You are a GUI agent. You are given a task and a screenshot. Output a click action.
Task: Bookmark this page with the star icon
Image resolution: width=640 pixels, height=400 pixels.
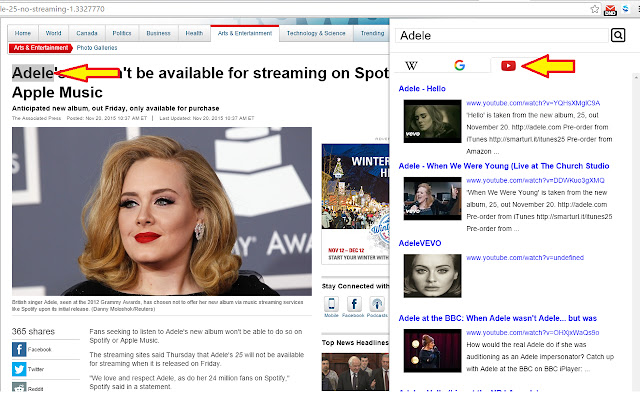[595, 9]
